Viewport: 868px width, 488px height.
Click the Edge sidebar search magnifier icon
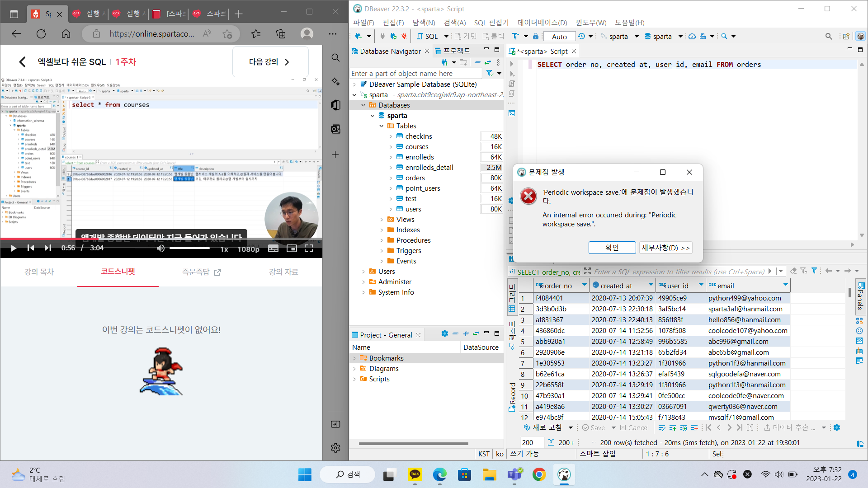point(335,57)
